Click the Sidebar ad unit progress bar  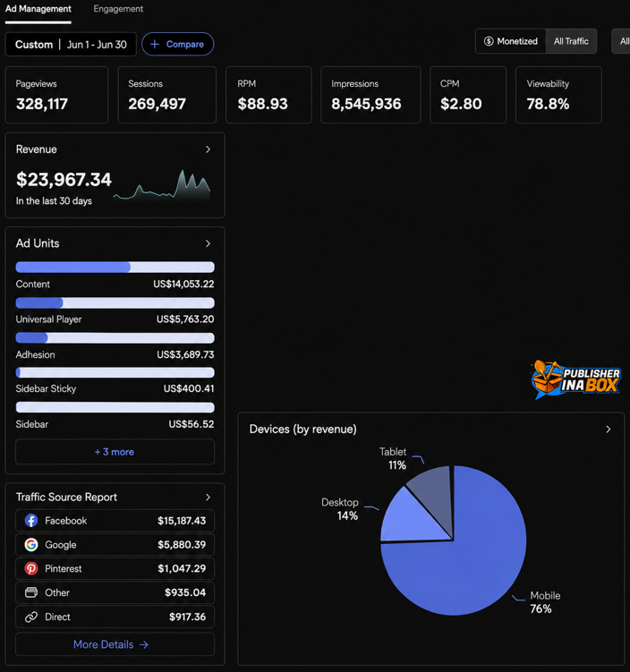(x=115, y=407)
